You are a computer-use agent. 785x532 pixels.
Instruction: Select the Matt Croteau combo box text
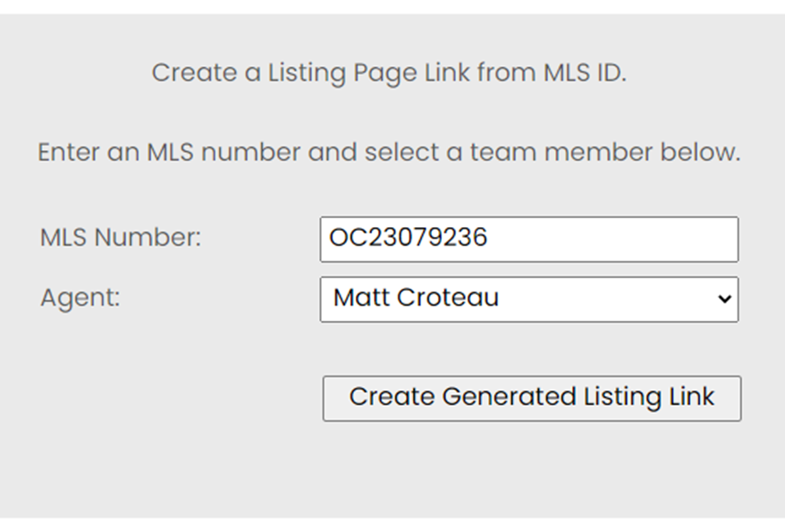tap(416, 299)
